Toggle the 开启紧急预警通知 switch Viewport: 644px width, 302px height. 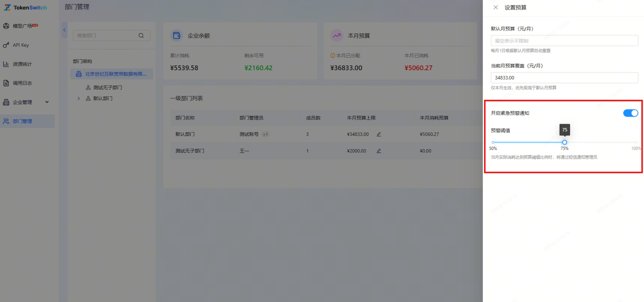click(x=630, y=113)
